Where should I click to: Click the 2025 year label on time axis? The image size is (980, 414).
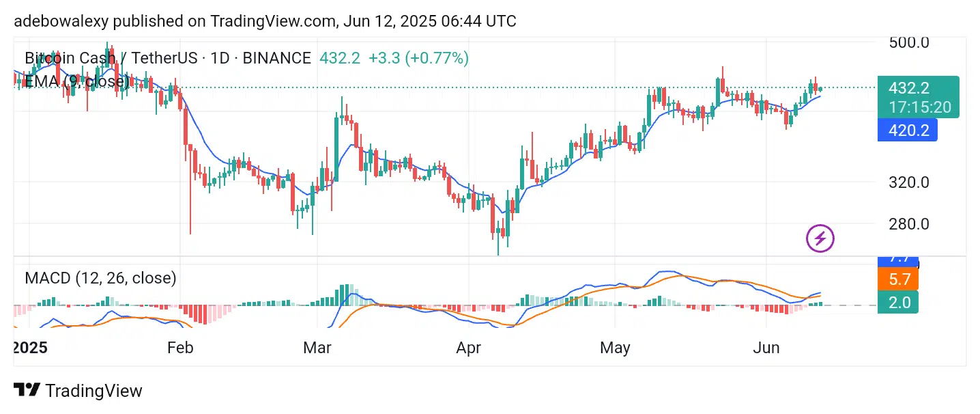click(x=29, y=348)
